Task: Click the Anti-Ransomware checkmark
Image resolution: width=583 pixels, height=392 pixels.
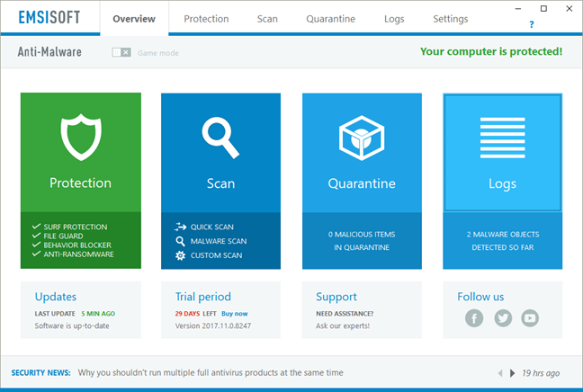Action: (x=36, y=254)
